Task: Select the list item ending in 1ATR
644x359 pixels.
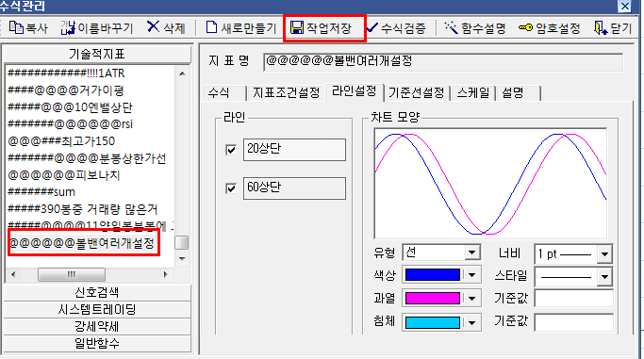Action: [66, 73]
